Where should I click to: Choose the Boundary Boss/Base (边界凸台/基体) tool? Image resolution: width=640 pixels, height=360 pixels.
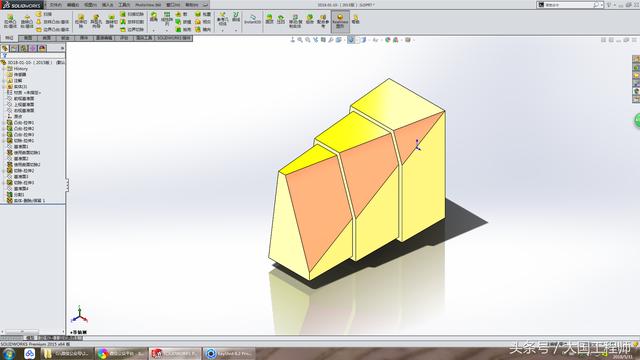pos(52,29)
